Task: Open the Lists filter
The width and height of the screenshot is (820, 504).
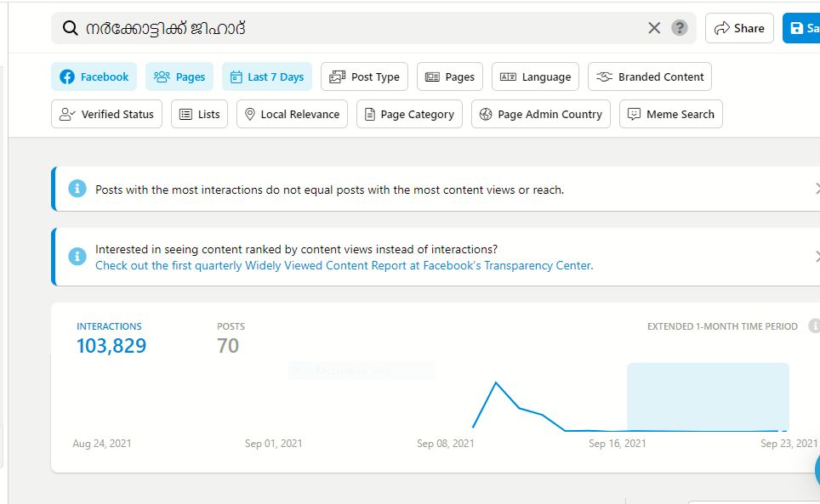Action: point(199,114)
